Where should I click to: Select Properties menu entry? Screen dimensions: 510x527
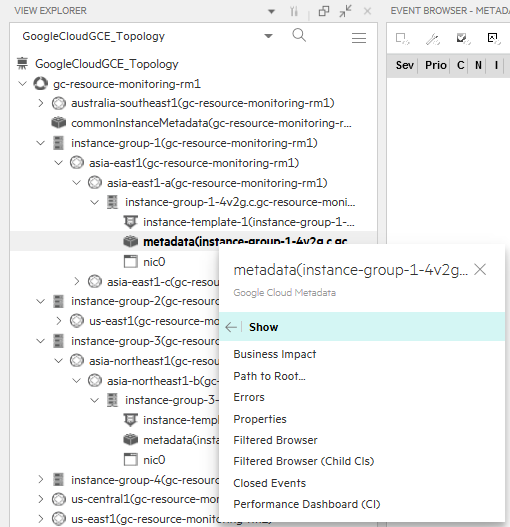(260, 419)
